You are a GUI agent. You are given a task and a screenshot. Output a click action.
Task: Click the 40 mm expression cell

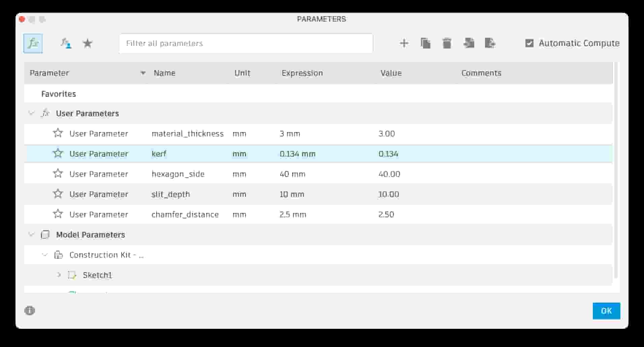[292, 174]
